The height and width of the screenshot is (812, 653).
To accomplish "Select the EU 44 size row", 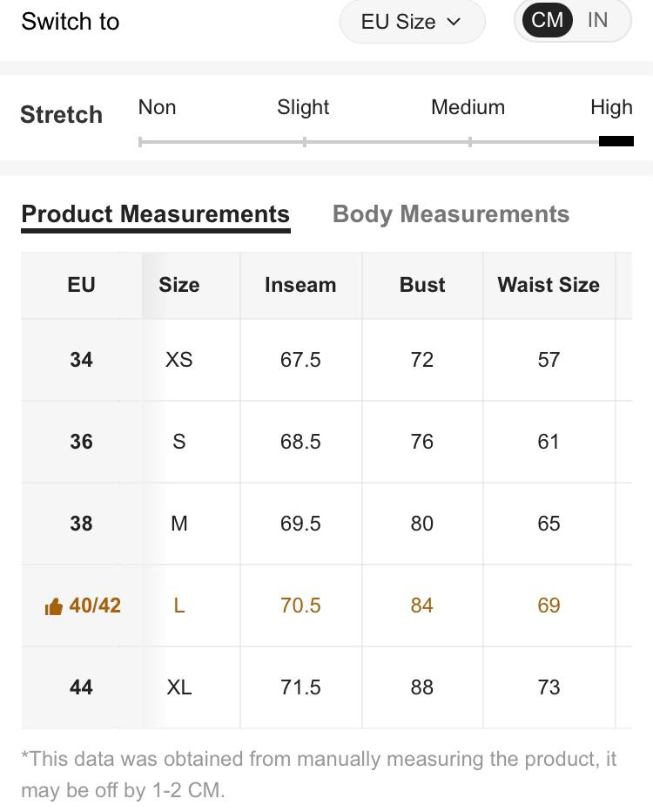I will coord(81,687).
